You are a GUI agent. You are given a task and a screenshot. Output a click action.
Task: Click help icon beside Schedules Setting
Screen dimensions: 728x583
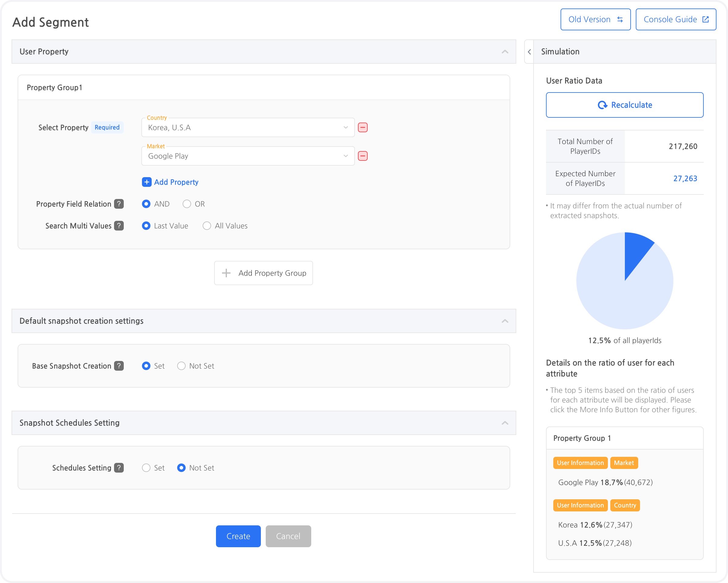[x=119, y=468]
